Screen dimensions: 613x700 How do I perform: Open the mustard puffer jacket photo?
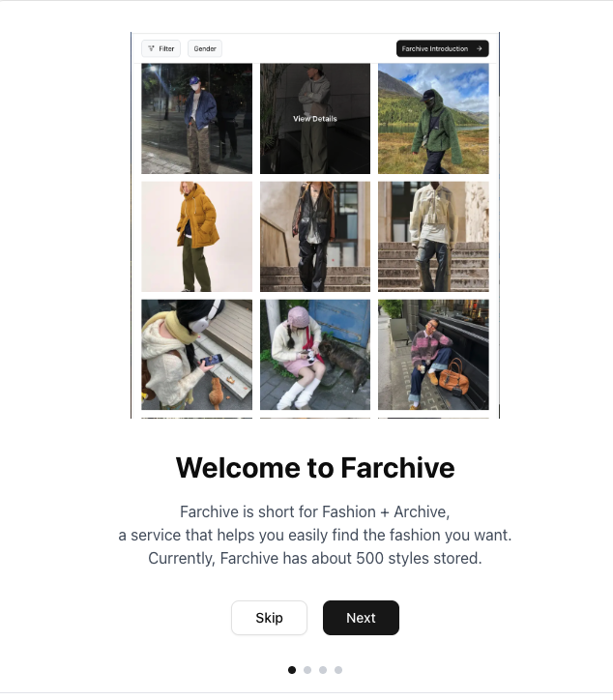197,237
